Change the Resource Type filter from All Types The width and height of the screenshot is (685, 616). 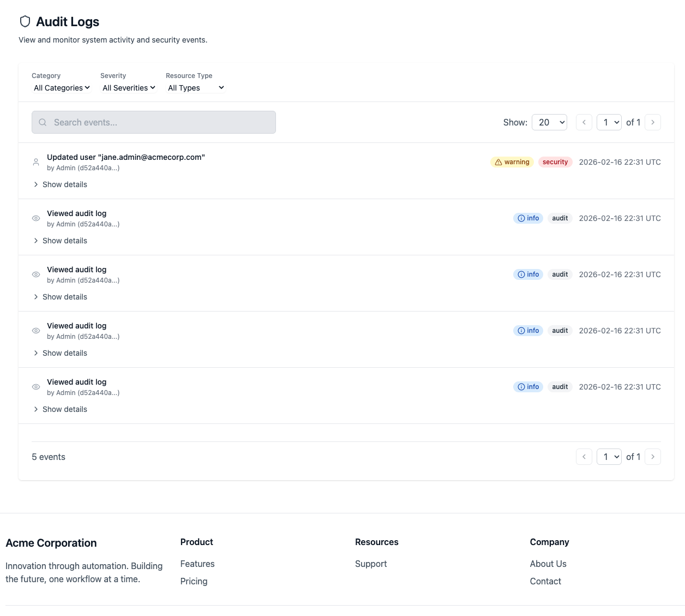195,88
